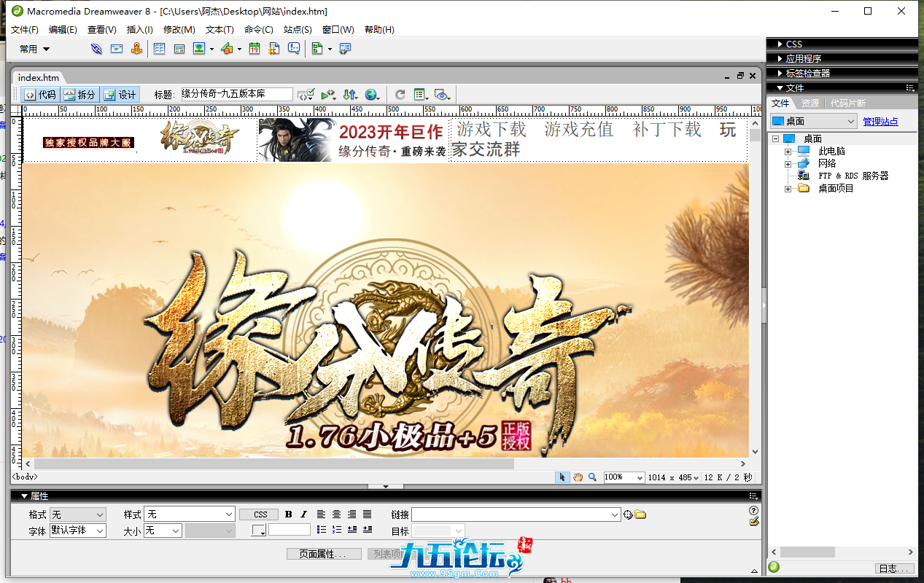Insert a Date using calendar icon
924x583 pixels.
pyautogui.click(x=255, y=49)
